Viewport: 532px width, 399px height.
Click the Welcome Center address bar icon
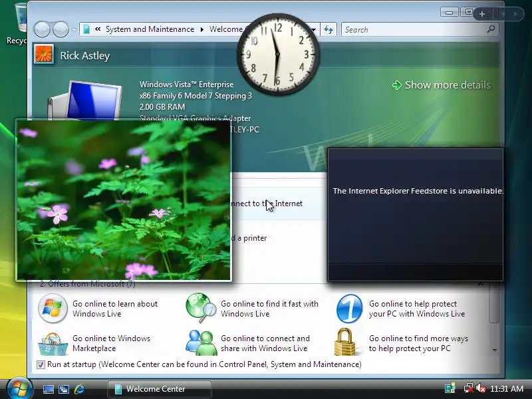pos(86,29)
